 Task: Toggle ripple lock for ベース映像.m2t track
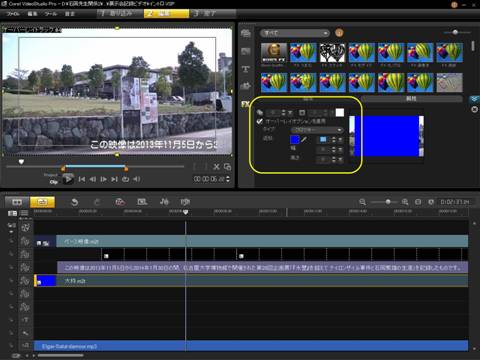click(x=11, y=241)
